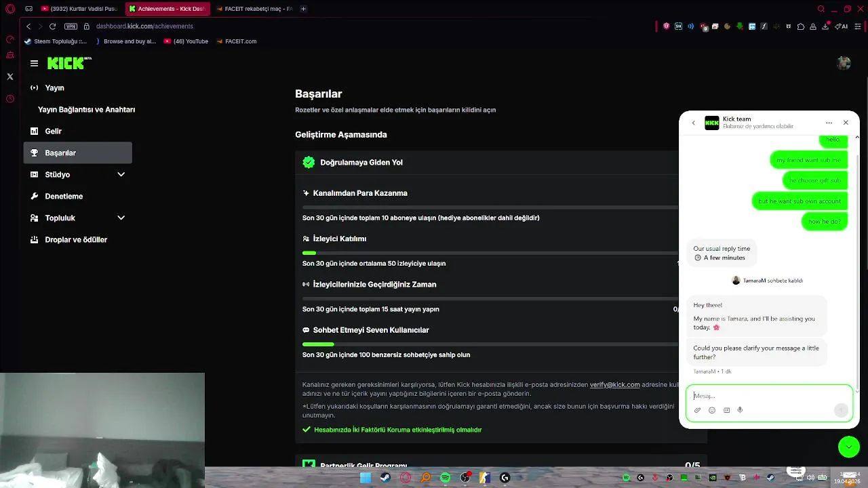This screenshot has width=868, height=488.
Task: Click the microphone icon in chat
Action: [x=740, y=410]
